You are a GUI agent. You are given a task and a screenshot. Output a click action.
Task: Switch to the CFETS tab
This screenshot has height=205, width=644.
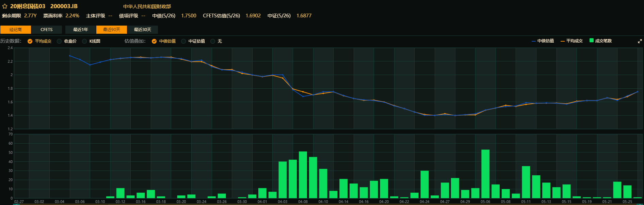point(47,30)
